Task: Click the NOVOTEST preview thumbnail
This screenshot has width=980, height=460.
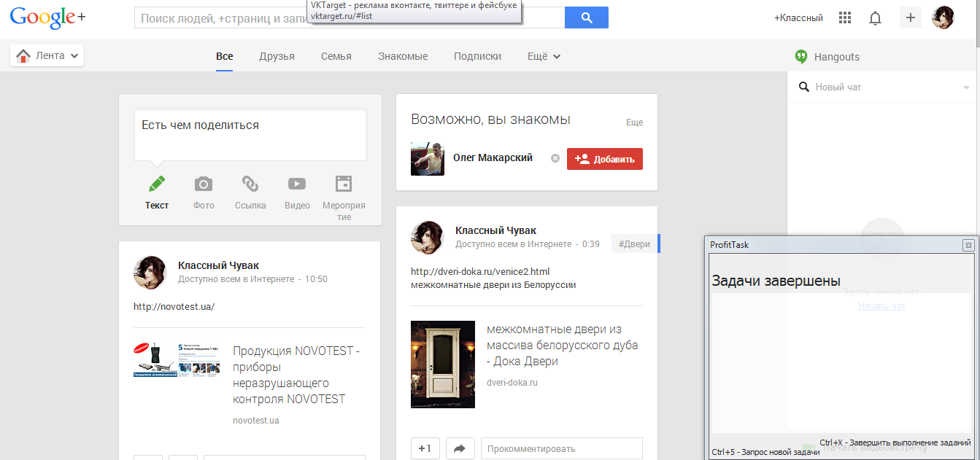Action: click(x=177, y=360)
